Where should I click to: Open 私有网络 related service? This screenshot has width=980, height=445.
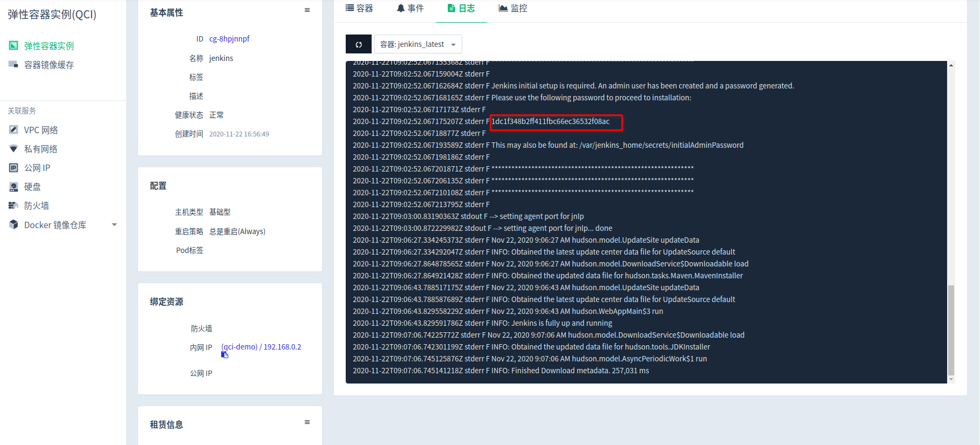click(41, 149)
